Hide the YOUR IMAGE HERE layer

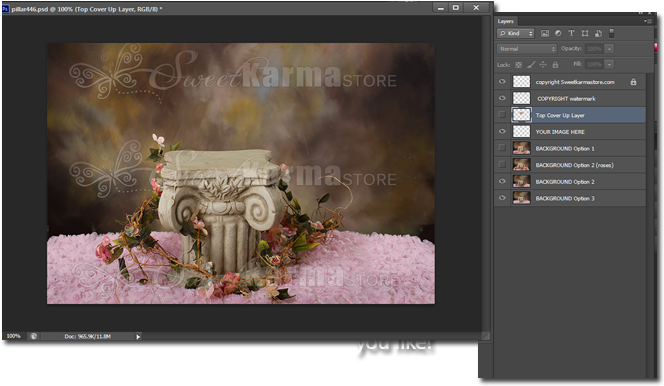[502, 131]
